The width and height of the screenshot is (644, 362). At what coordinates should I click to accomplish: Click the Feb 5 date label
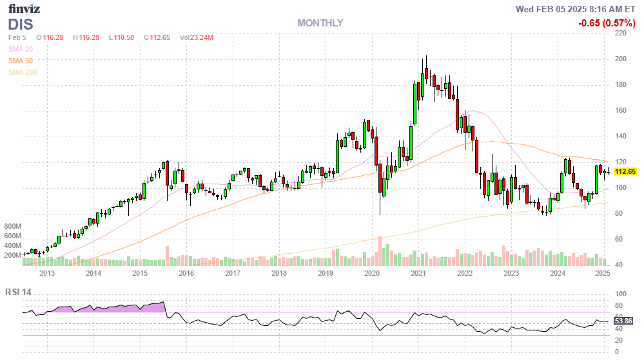click(x=18, y=37)
